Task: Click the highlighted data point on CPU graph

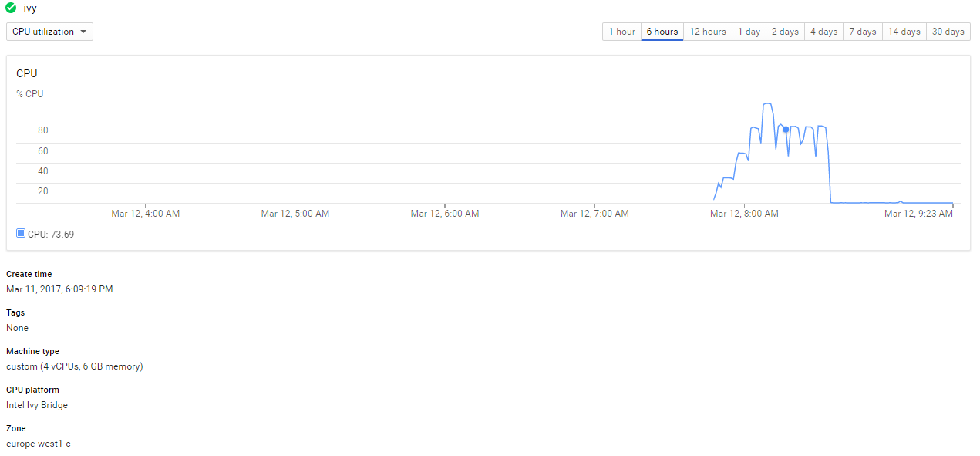Action: 786,130
